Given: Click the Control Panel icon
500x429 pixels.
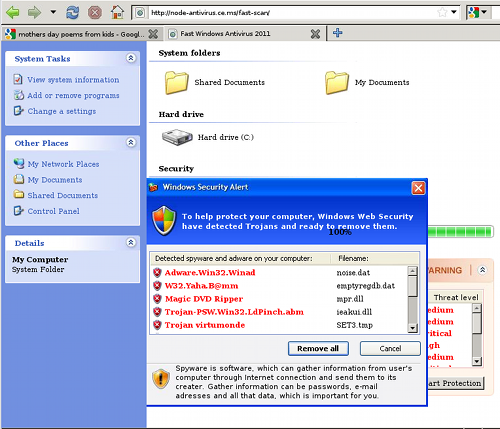Looking at the screenshot, I should point(18,211).
